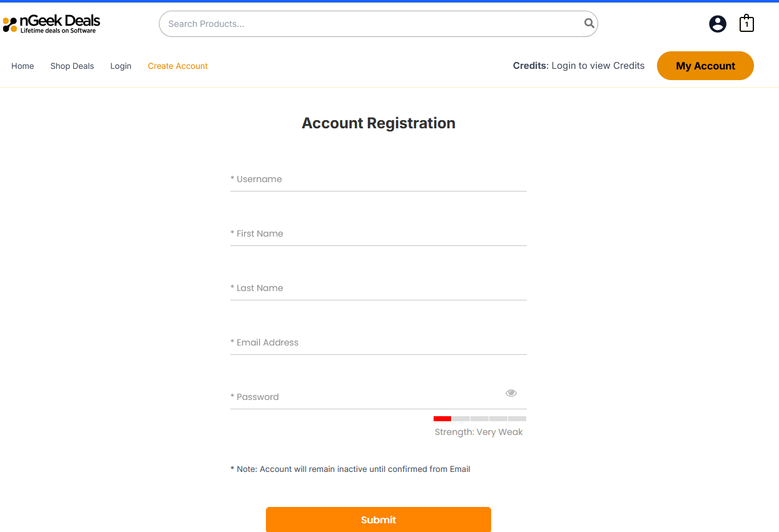This screenshot has width=779, height=532.
Task: Submit the registration form
Action: (x=378, y=519)
